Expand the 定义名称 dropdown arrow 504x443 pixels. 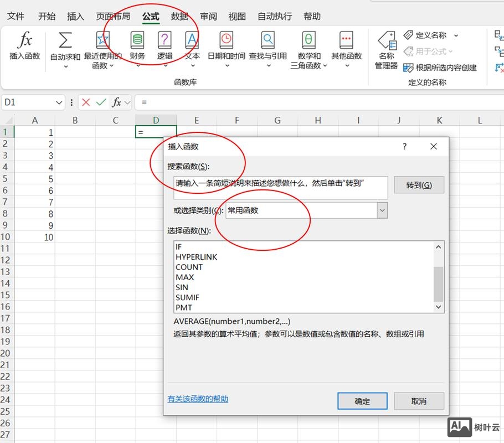[456, 35]
